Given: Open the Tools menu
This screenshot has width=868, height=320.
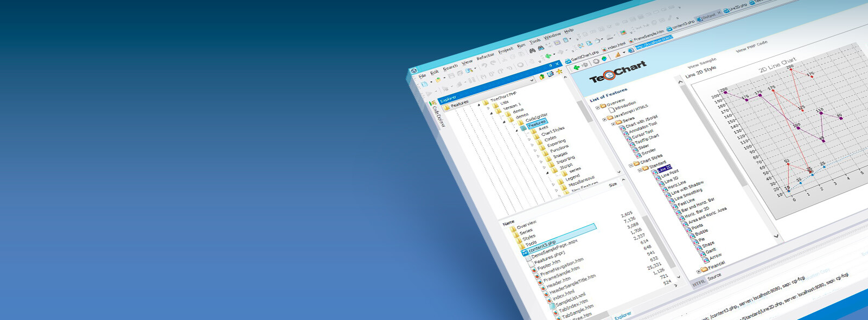Looking at the screenshot, I should (x=535, y=41).
